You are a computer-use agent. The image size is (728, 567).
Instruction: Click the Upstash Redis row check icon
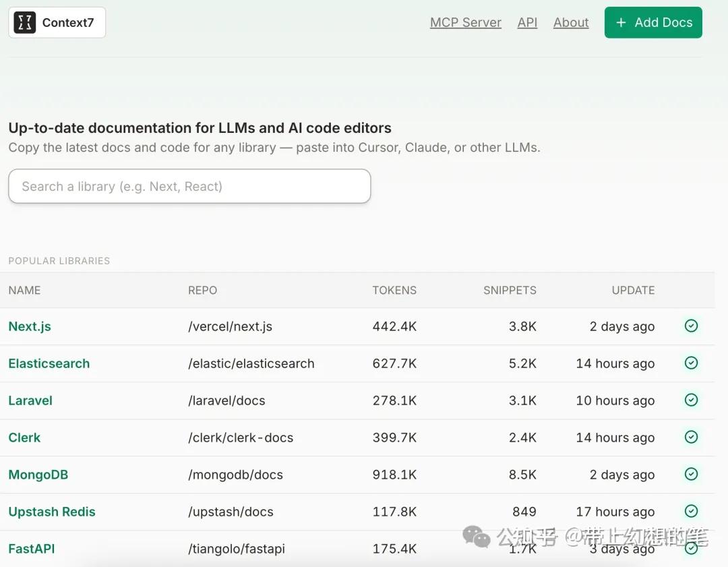click(691, 511)
